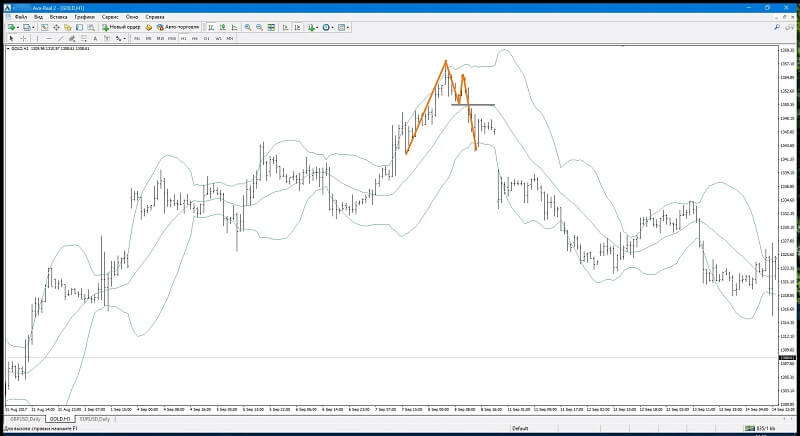800x436 pixels.
Task: Switch to the GBPUSD,Daily chart tab
Action: click(26, 419)
